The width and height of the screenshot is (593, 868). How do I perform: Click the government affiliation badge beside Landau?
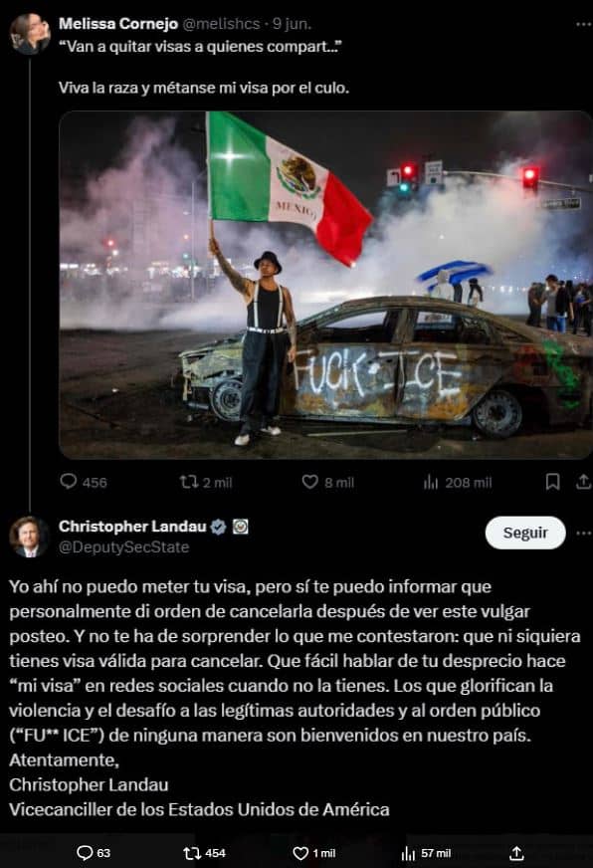coord(241,527)
